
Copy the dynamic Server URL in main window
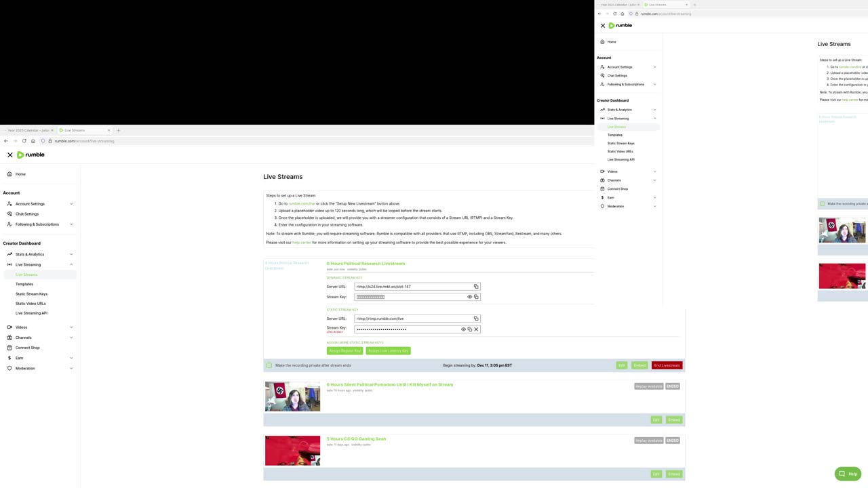pos(476,287)
